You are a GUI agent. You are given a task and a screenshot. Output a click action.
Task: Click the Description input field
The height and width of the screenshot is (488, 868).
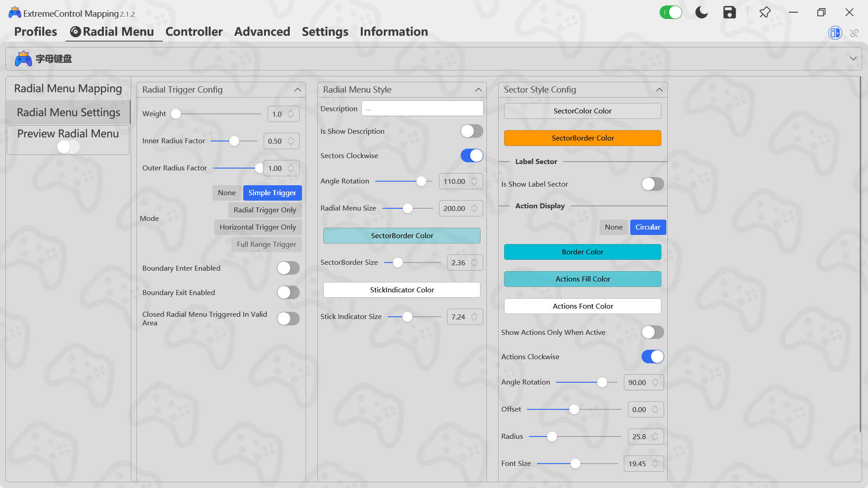pyautogui.click(x=422, y=108)
